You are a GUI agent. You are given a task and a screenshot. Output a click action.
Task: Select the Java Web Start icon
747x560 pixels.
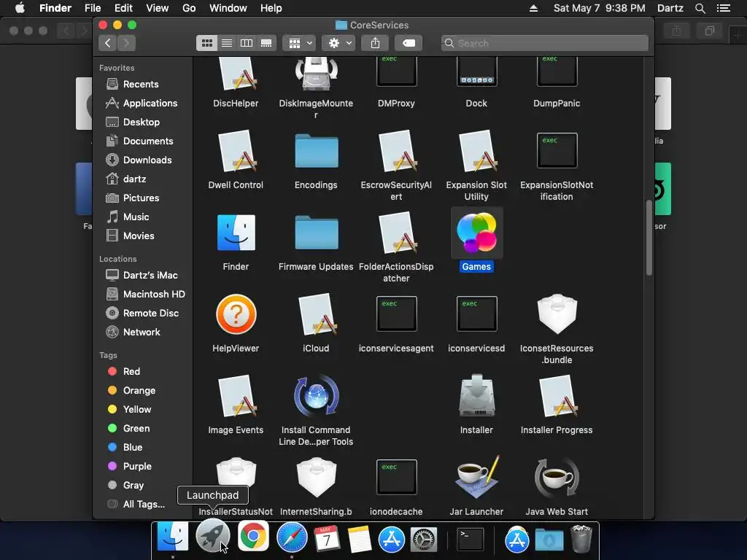click(x=557, y=477)
